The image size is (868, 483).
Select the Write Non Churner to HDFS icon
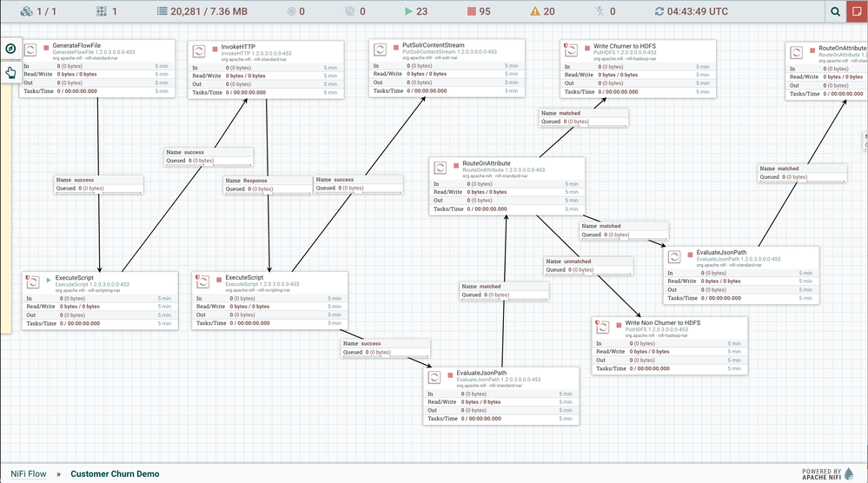(x=602, y=327)
